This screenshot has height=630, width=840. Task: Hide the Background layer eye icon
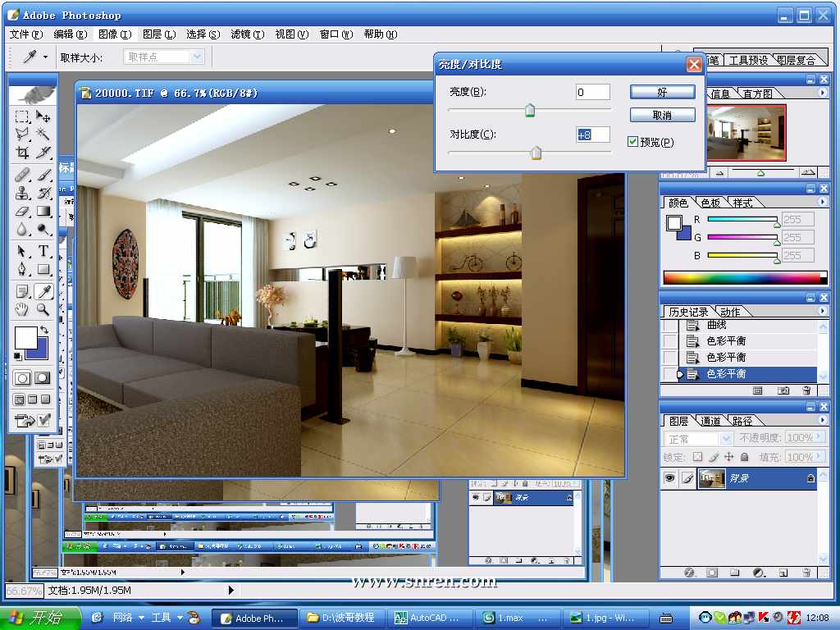coord(669,478)
